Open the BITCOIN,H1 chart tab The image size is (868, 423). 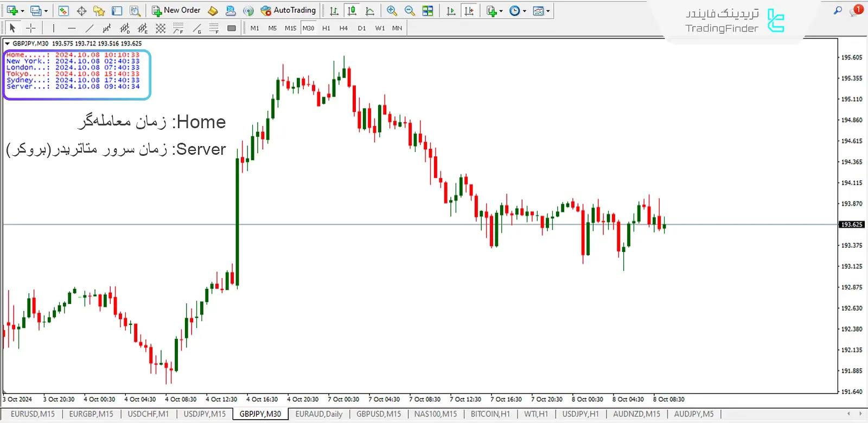tap(490, 414)
